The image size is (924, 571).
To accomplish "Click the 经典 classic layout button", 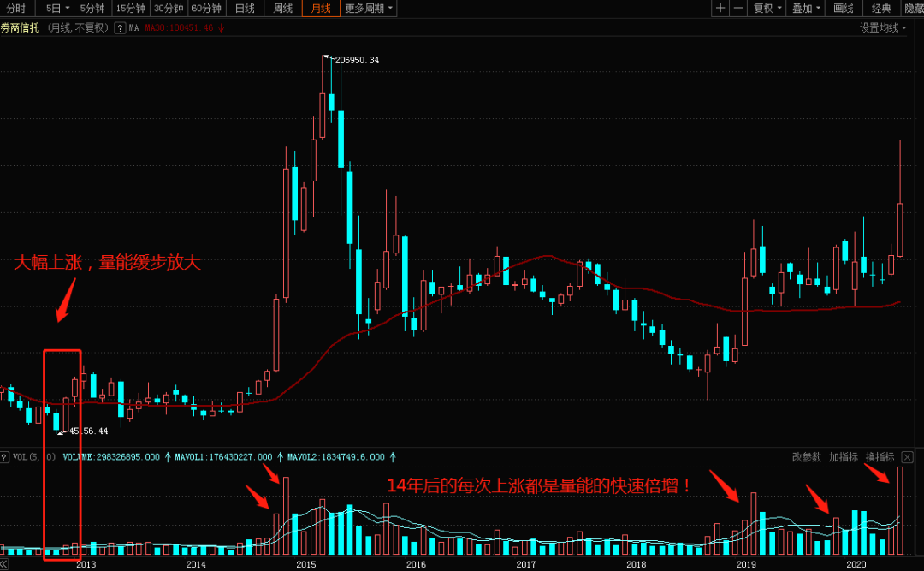I will (881, 9).
